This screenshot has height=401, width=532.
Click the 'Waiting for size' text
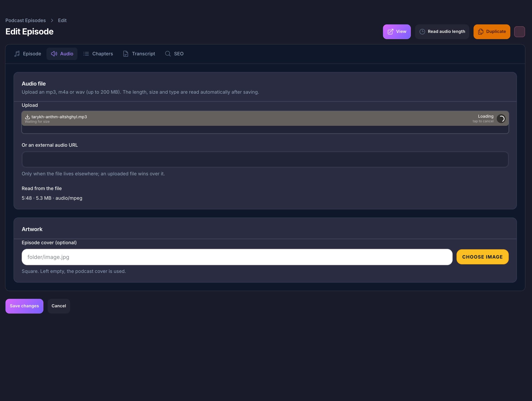coord(37,122)
